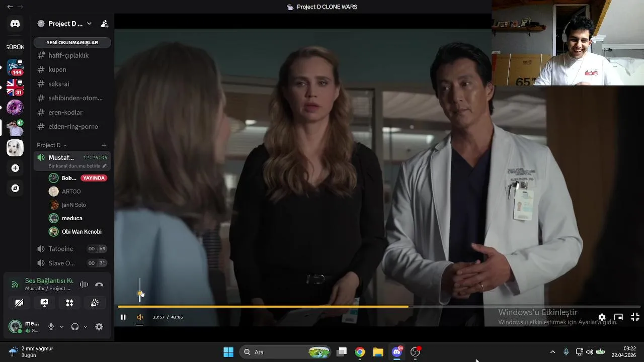Click the Add a Server plus icon
The width and height of the screenshot is (644, 362).
(15, 168)
